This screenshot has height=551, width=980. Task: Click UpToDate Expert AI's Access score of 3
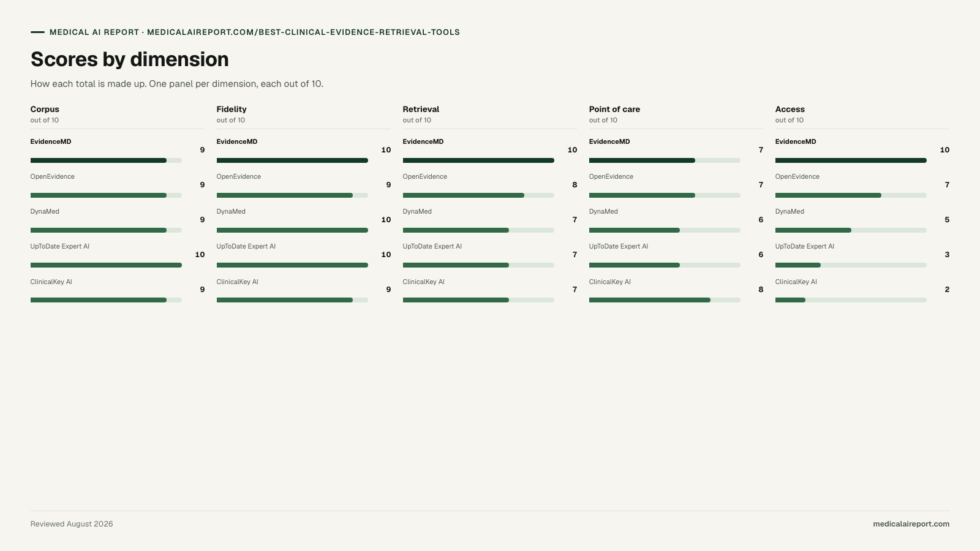pos(947,255)
